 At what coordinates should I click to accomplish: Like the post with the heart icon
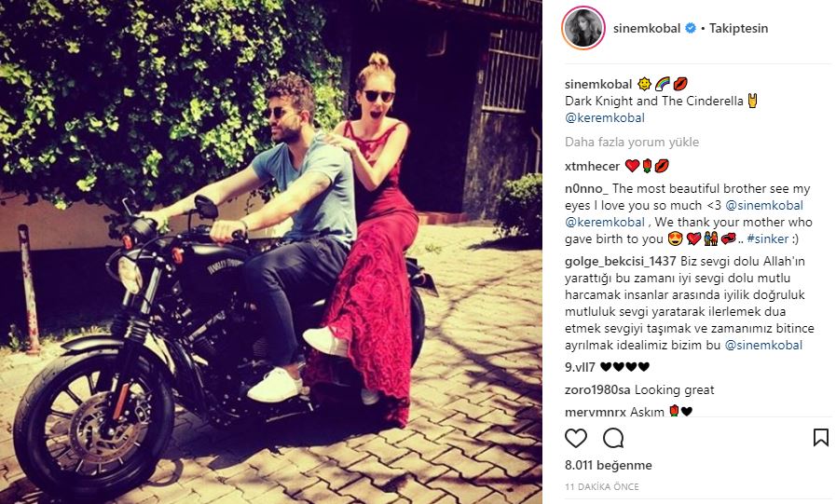576,438
